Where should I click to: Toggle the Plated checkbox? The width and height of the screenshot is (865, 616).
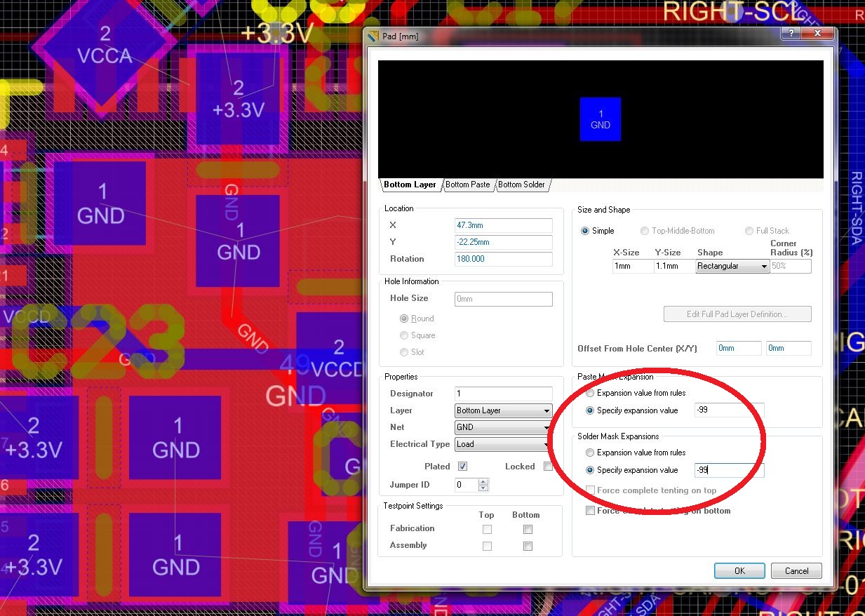coord(462,467)
